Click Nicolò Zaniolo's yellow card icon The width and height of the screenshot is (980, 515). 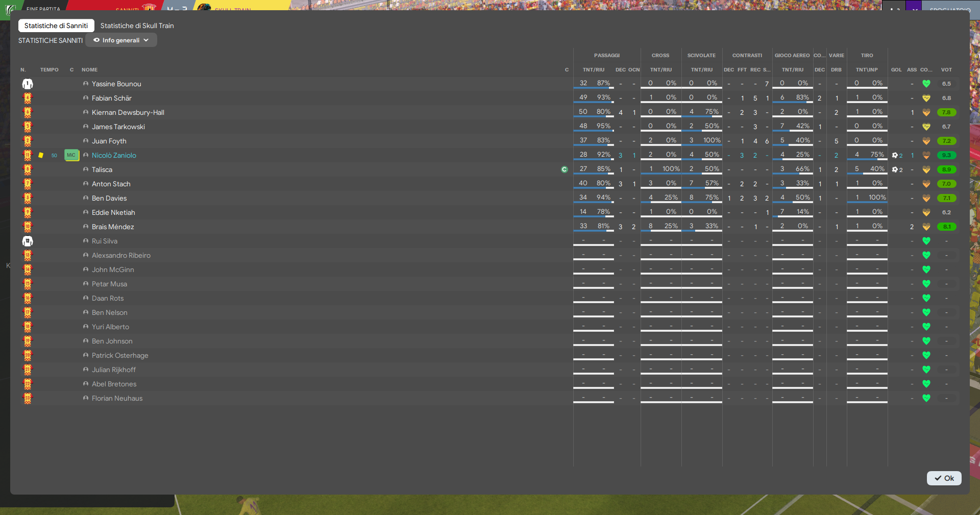coord(41,155)
